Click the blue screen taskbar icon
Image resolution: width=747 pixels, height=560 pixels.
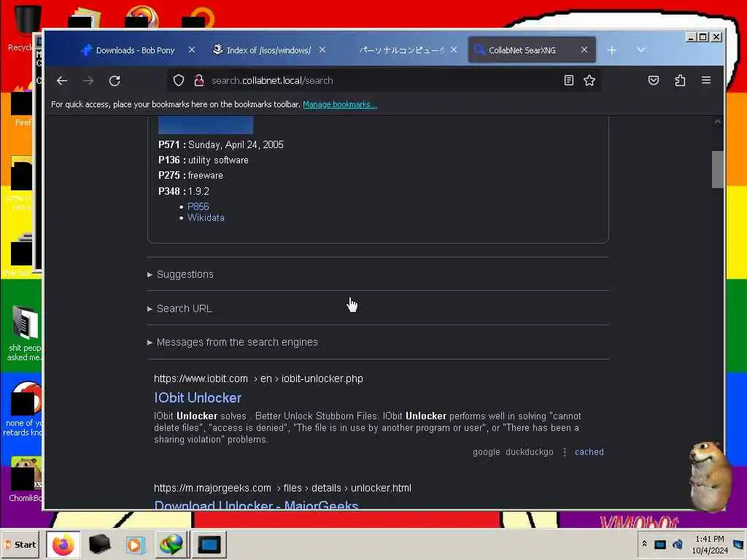point(209,545)
